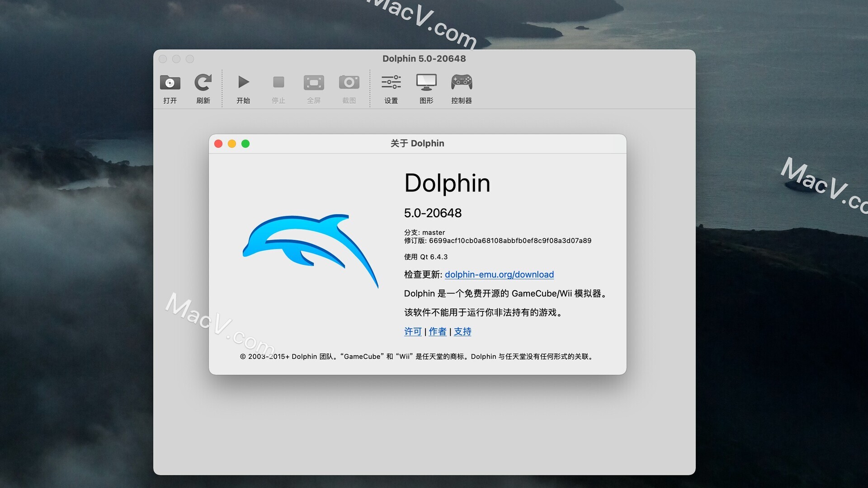Viewport: 868px width, 488px height.
Task: Open the dolphin-emu.org/download link
Action: click(499, 275)
